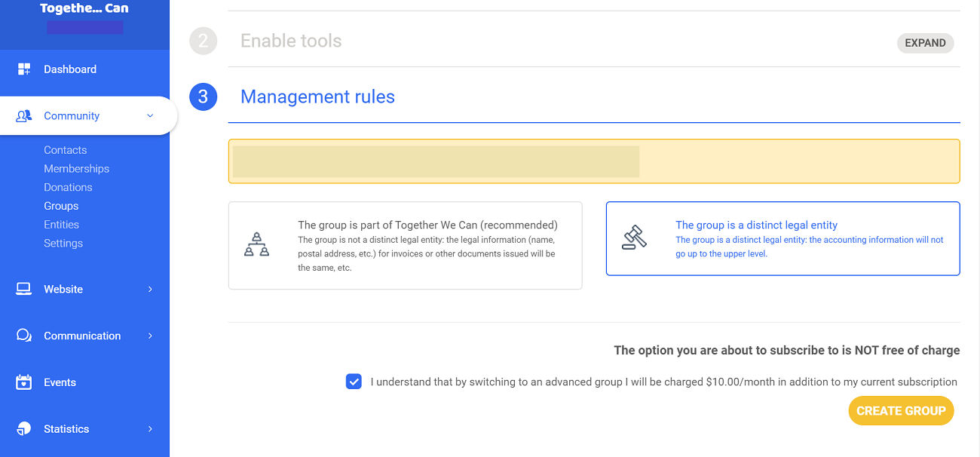The width and height of the screenshot is (980, 457).
Task: Click the Website laptop icon
Action: click(x=24, y=290)
